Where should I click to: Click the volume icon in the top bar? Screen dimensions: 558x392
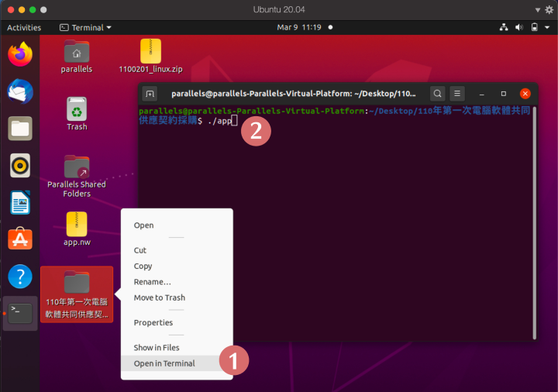pyautogui.click(x=519, y=27)
